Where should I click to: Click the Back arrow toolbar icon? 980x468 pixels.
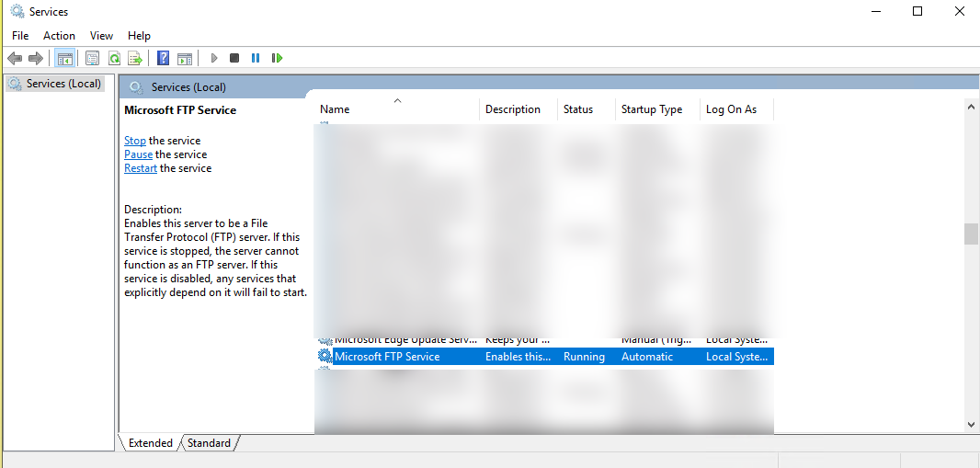15,58
